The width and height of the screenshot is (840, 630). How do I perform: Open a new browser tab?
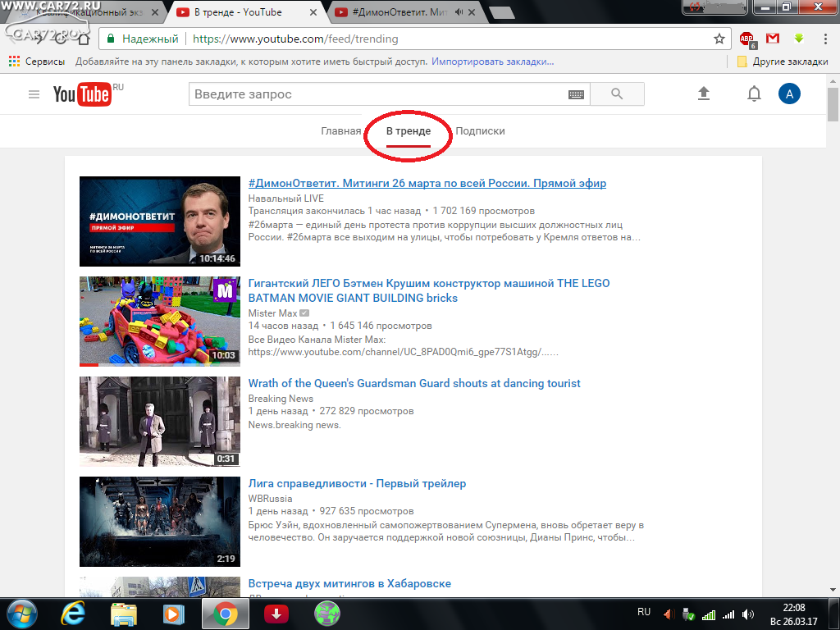501,12
